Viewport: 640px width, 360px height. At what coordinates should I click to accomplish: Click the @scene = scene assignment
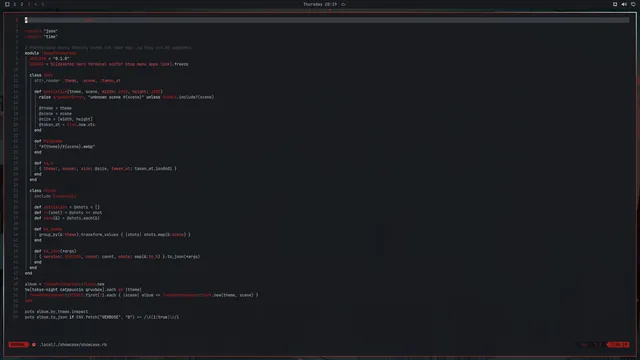click(55, 114)
